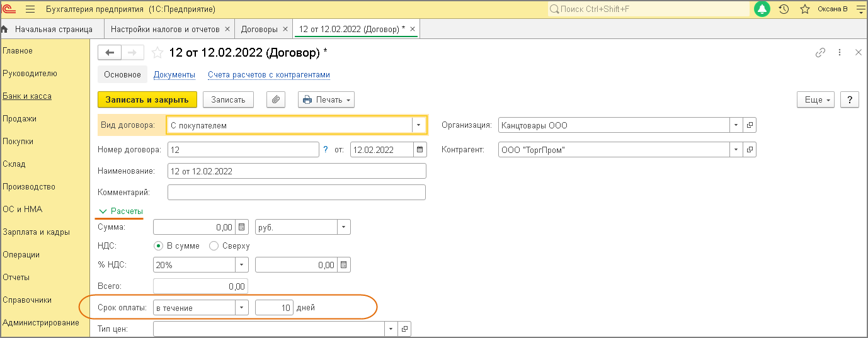This screenshot has height=338, width=868.
Task: Collapse the 'Расчеты' section
Action: [121, 211]
